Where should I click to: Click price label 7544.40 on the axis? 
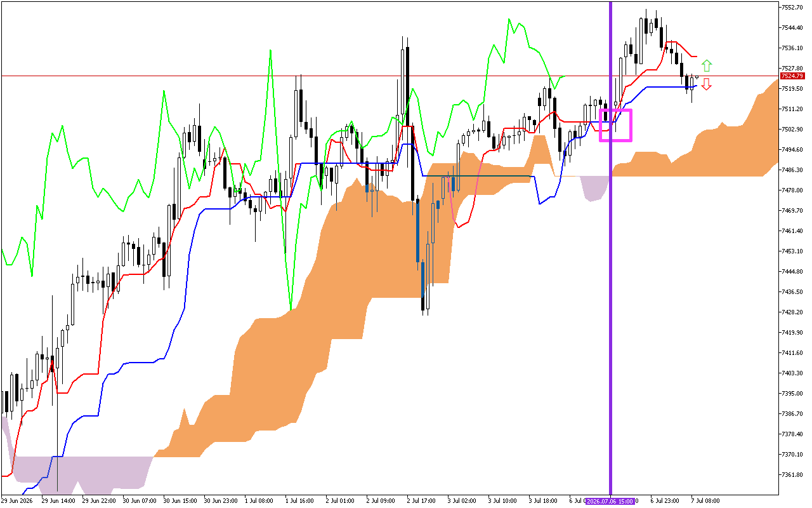[x=793, y=28]
